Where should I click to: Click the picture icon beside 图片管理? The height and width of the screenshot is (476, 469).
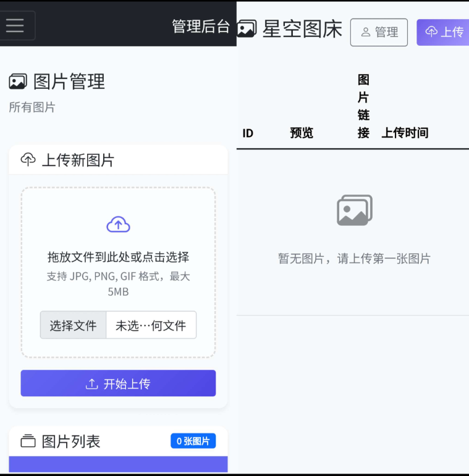[x=18, y=81]
